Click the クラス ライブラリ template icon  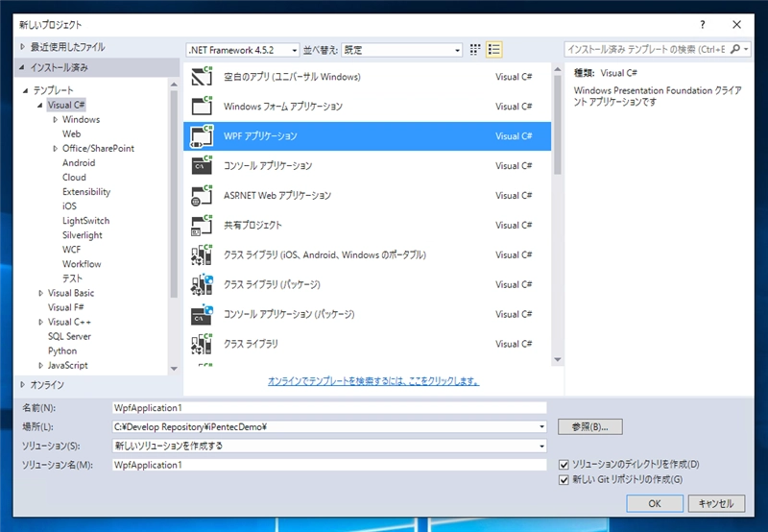click(202, 344)
